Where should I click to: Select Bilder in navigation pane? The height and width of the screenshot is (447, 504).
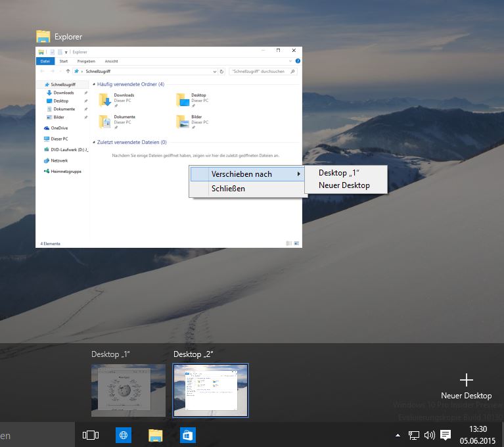58,118
